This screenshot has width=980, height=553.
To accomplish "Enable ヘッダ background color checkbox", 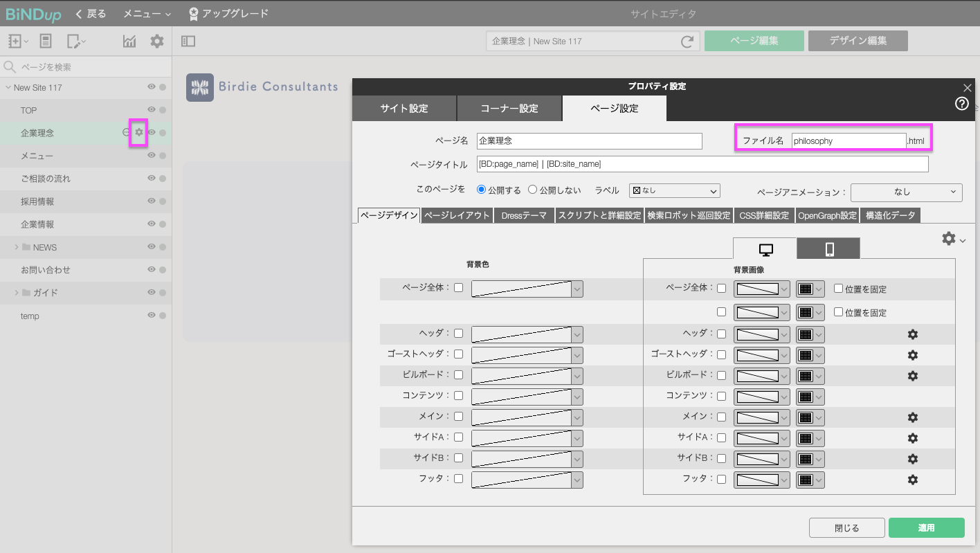I will coord(458,334).
